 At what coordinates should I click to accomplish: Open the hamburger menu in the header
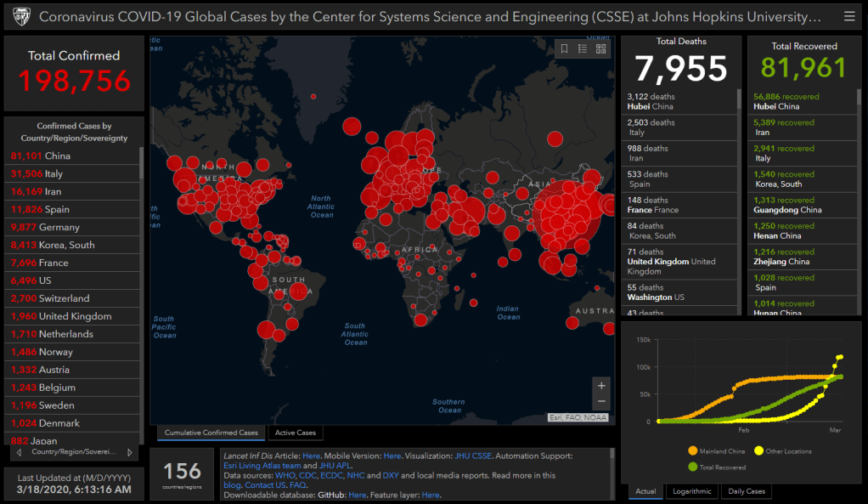[849, 16]
